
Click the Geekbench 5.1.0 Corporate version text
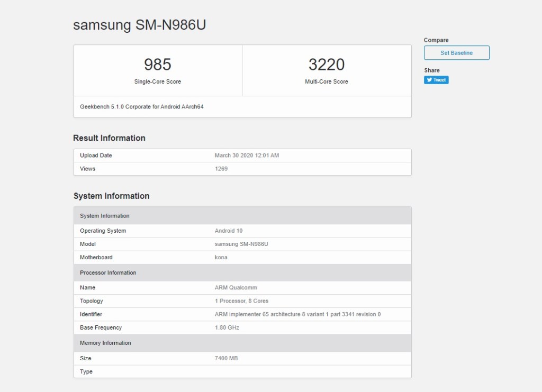[x=142, y=107]
